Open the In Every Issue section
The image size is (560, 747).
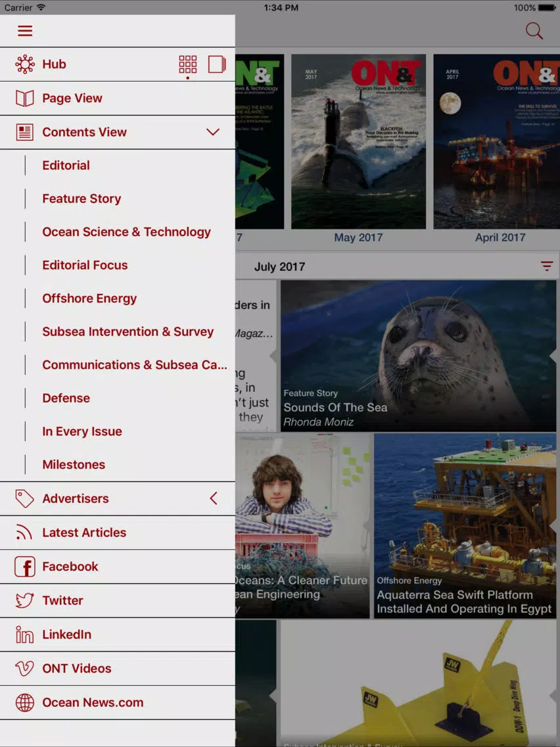point(118,431)
